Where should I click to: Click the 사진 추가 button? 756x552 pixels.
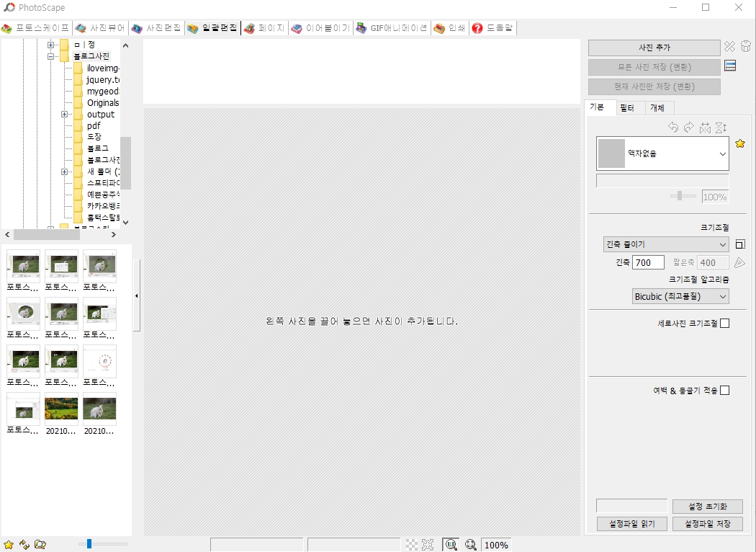pyautogui.click(x=654, y=48)
